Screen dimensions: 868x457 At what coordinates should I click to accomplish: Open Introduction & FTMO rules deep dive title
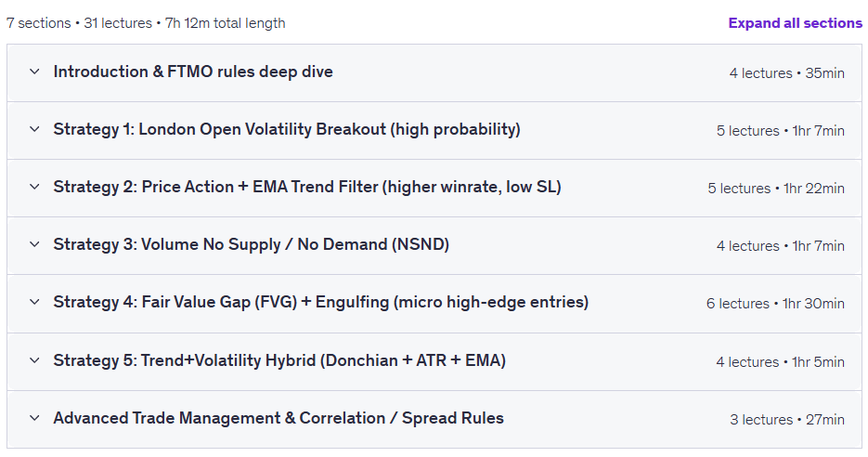[193, 72]
